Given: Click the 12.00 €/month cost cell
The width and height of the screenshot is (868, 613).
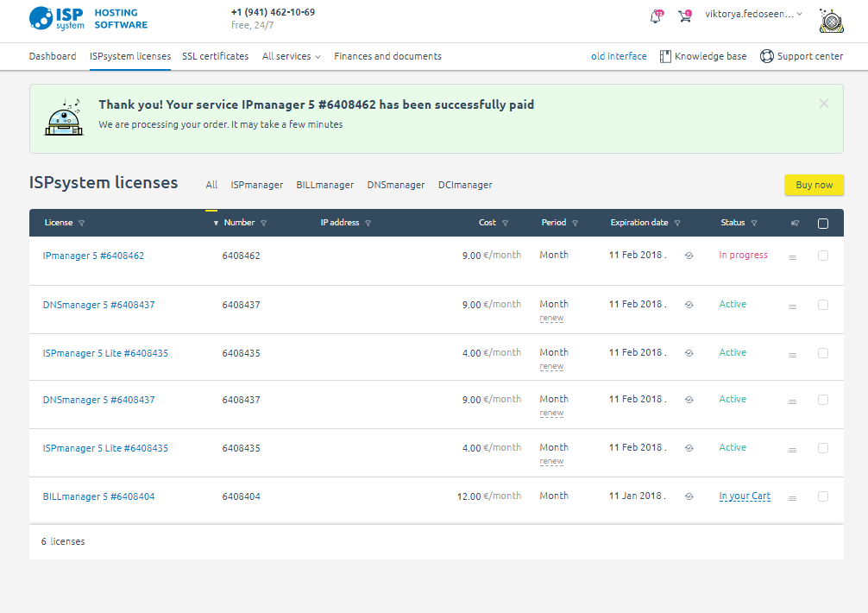Looking at the screenshot, I should [489, 496].
